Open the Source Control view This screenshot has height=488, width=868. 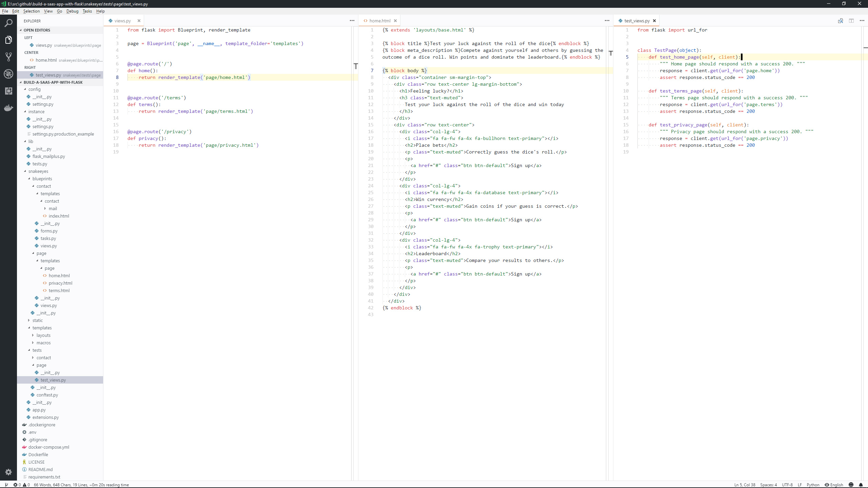click(8, 57)
